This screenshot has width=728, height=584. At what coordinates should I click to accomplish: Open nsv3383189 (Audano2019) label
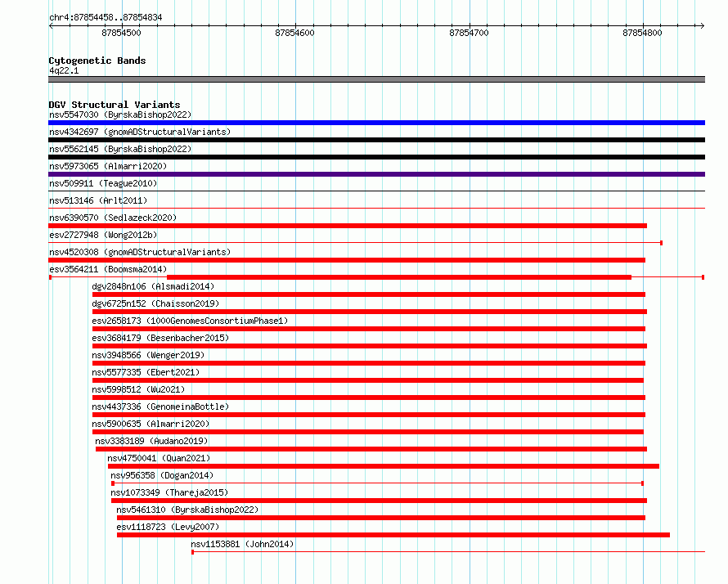151,441
